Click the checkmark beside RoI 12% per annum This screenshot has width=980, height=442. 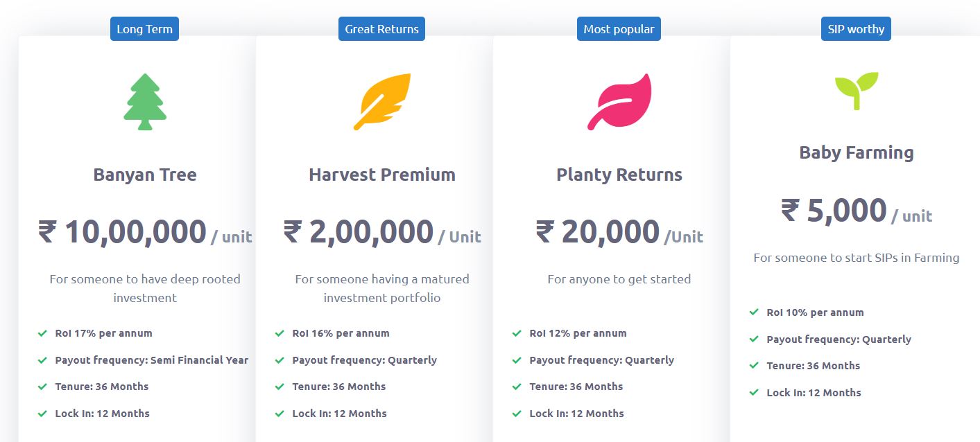pos(517,333)
